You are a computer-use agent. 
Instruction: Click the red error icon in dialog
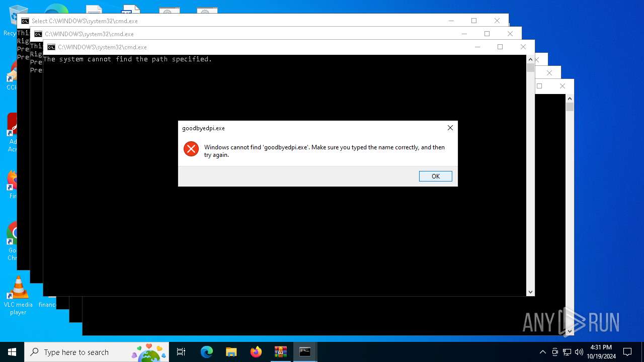point(191,149)
